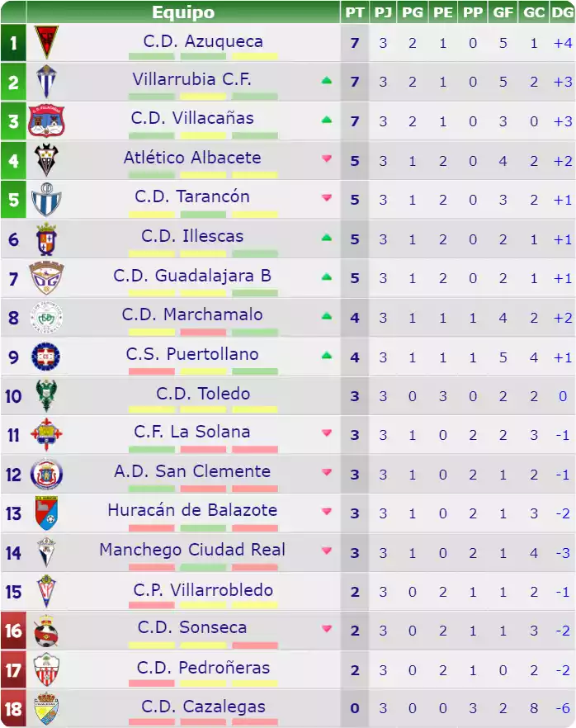Click the C.D. Guadalajara B crest
576x728 pixels.
[45, 278]
